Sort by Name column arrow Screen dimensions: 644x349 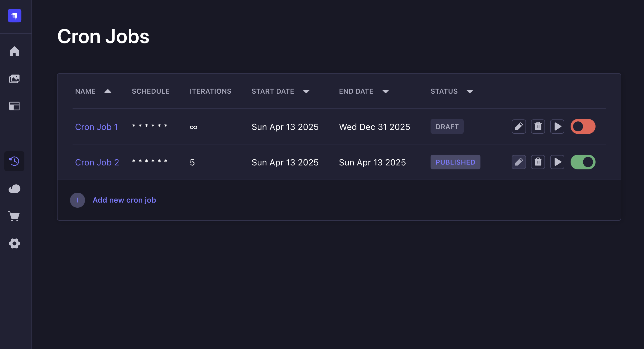[x=108, y=91]
